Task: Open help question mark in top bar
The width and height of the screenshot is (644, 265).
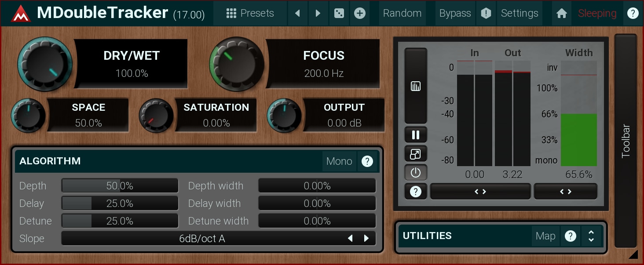Action: (633, 14)
